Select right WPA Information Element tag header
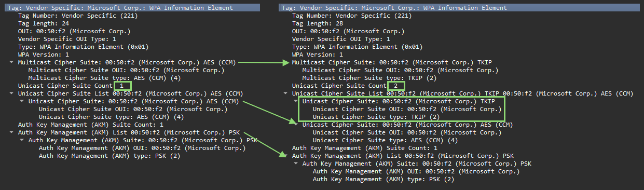 click(x=394, y=8)
